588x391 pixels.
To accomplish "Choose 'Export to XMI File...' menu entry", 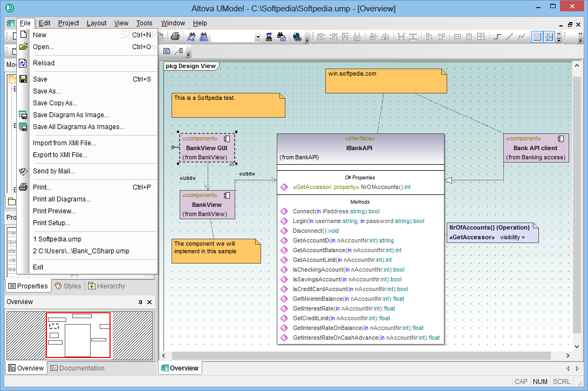I will (87, 155).
